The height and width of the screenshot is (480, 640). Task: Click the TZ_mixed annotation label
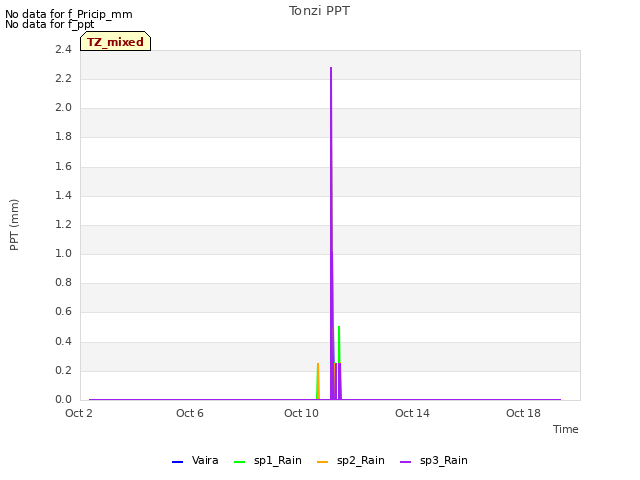(x=116, y=42)
